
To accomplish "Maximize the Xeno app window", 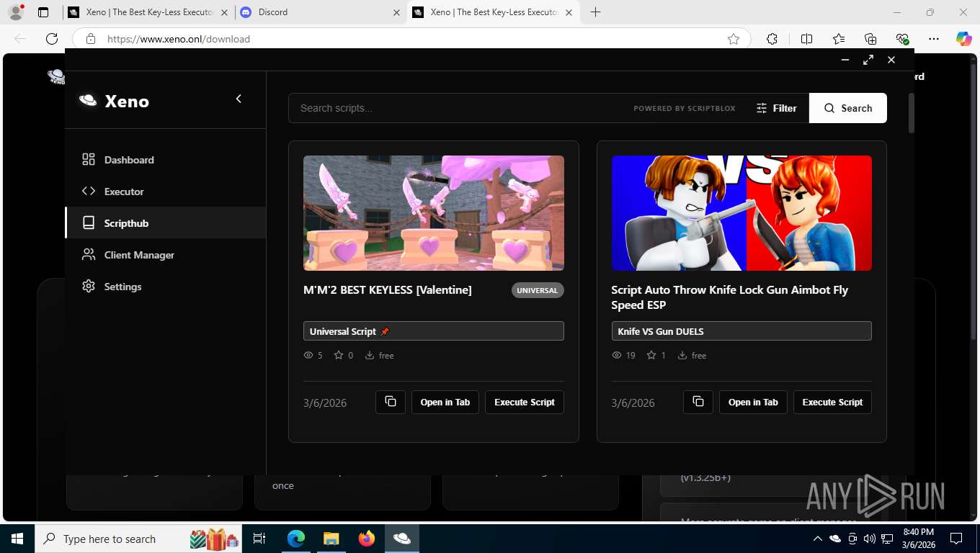I will pyautogui.click(x=868, y=60).
